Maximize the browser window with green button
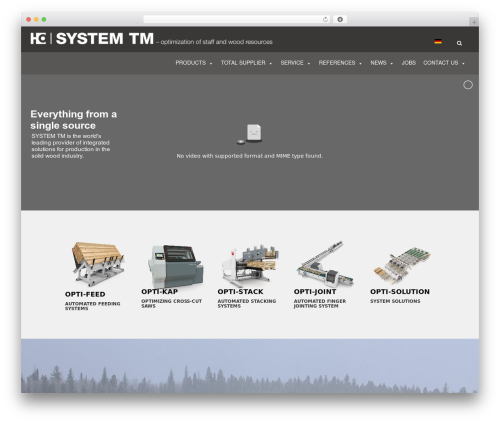The width and height of the screenshot is (500, 423). pos(44,19)
